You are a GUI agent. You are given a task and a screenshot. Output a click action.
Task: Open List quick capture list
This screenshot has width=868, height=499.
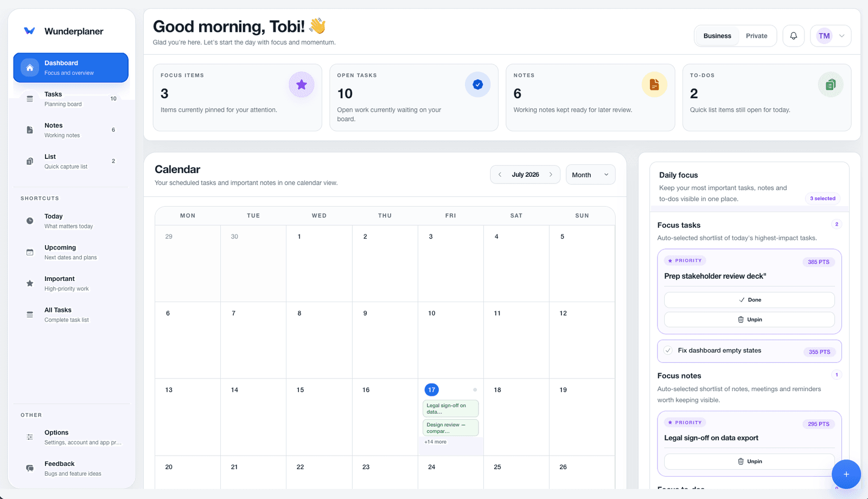(71, 161)
